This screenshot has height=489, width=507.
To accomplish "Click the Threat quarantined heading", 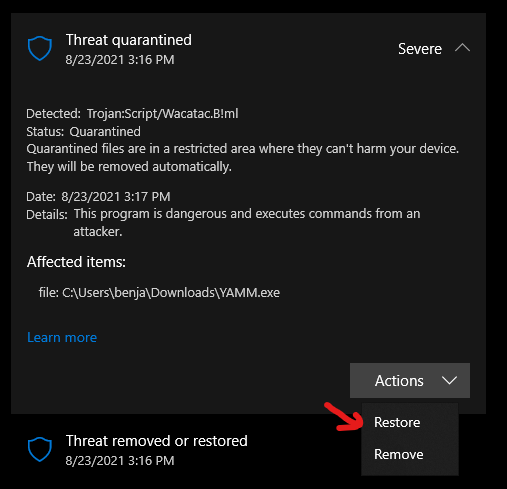I will point(129,40).
